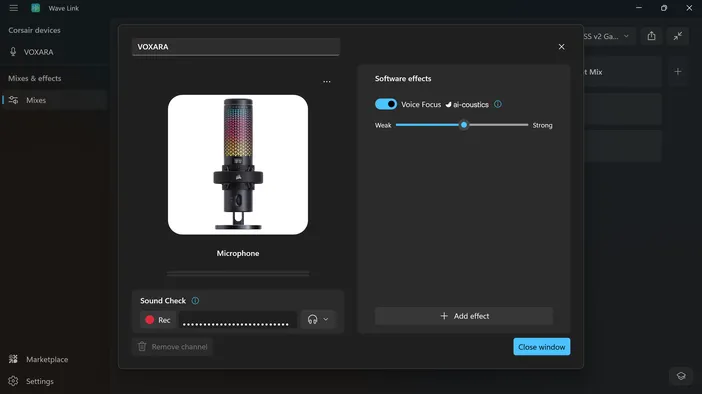
Task: Click the Wave Link app logo
Action: [35, 8]
